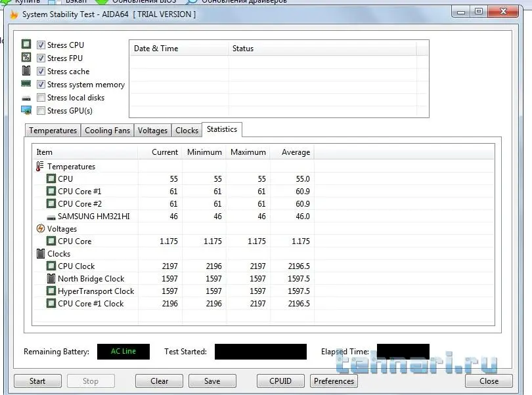Start the stability test
Screen dimensions: 532x395
tap(37, 381)
